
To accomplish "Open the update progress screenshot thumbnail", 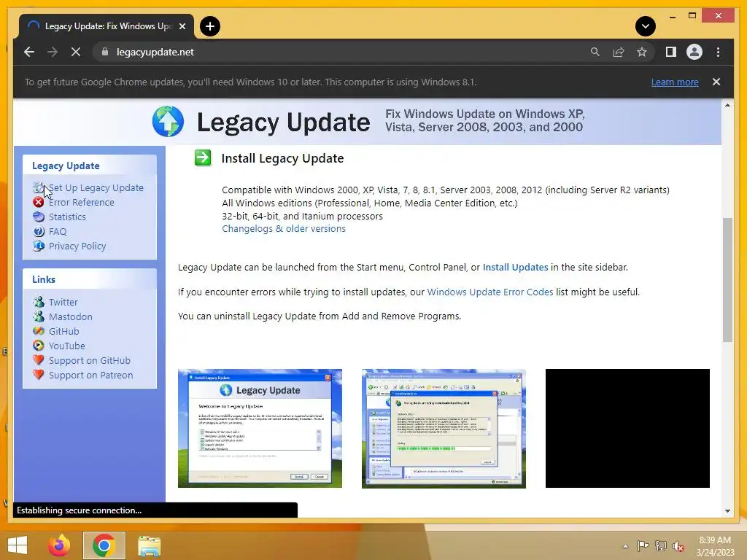I will pos(444,428).
